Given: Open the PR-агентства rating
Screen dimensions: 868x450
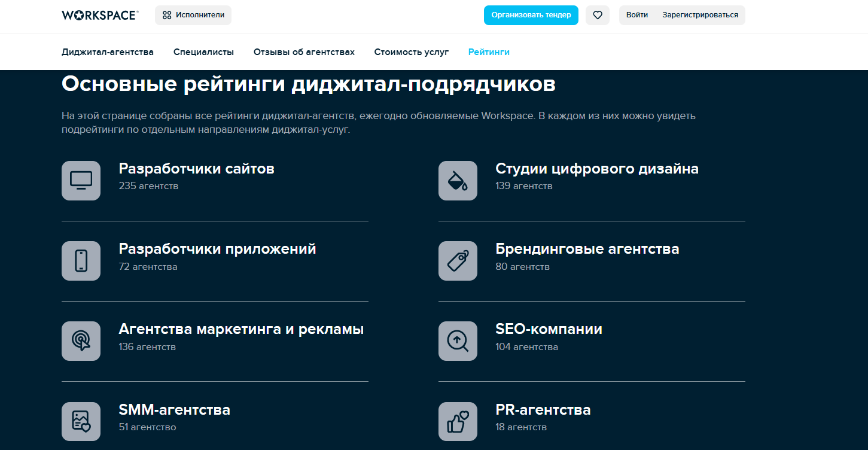Looking at the screenshot, I should coord(543,410).
